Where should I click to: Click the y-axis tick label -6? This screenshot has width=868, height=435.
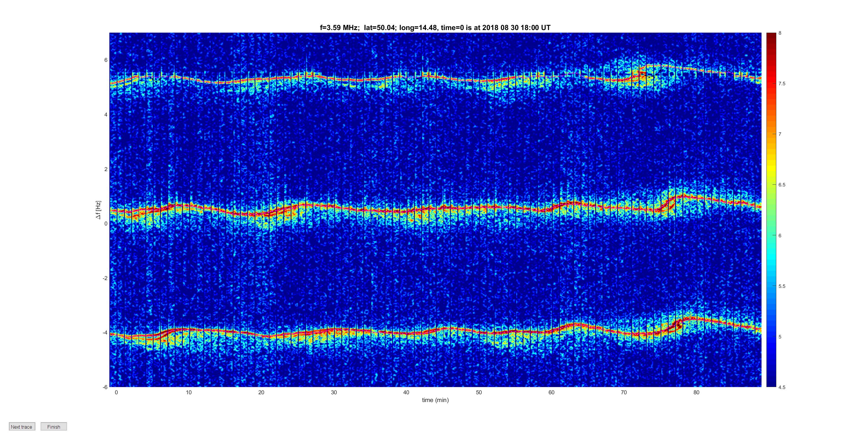[105, 387]
